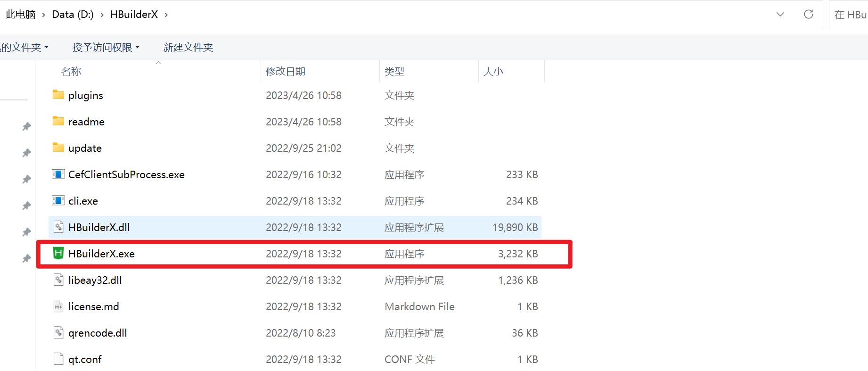The height and width of the screenshot is (371, 868).
Task: Expand the chevron after HBuilderX in breadcrumb
Action: coord(166,15)
